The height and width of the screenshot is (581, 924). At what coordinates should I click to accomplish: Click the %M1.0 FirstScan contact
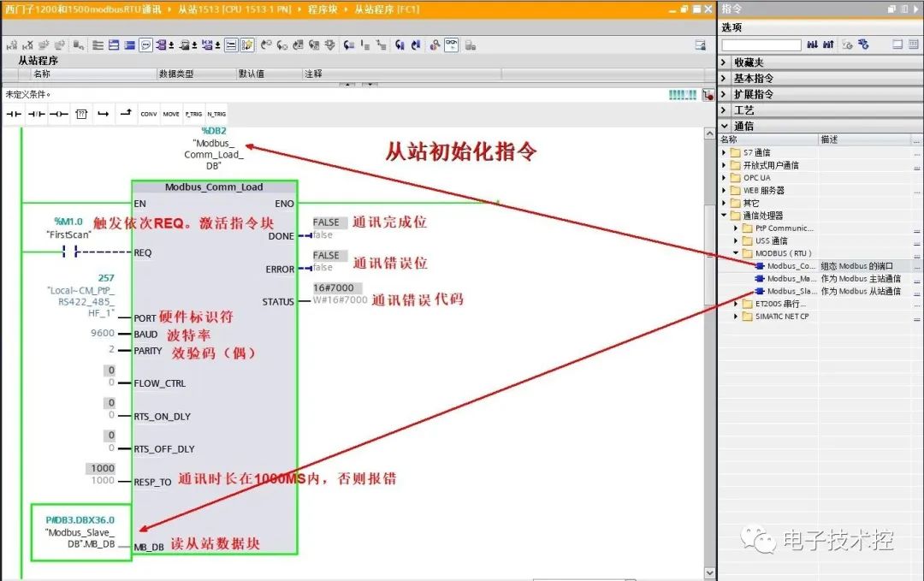69,252
